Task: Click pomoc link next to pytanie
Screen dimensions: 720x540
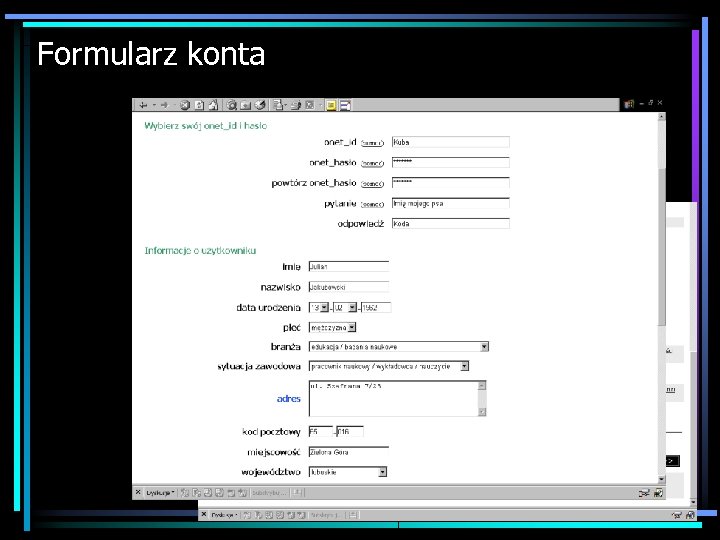Action: (x=372, y=204)
